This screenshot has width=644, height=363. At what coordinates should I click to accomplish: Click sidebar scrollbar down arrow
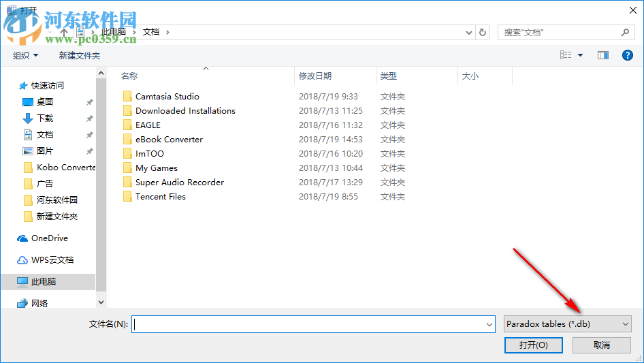click(x=101, y=302)
